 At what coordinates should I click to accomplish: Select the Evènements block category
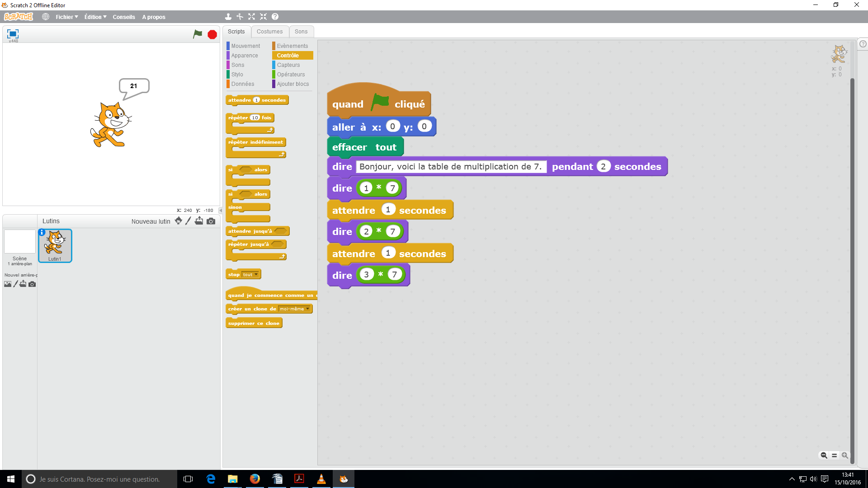click(x=292, y=46)
